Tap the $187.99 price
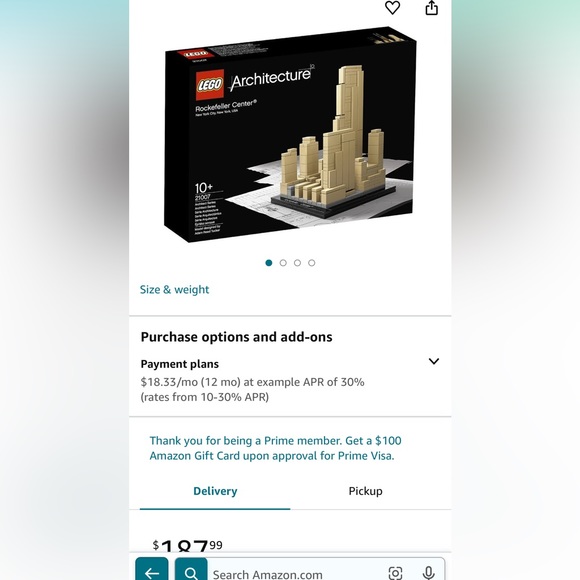The height and width of the screenshot is (580, 580). point(188,545)
